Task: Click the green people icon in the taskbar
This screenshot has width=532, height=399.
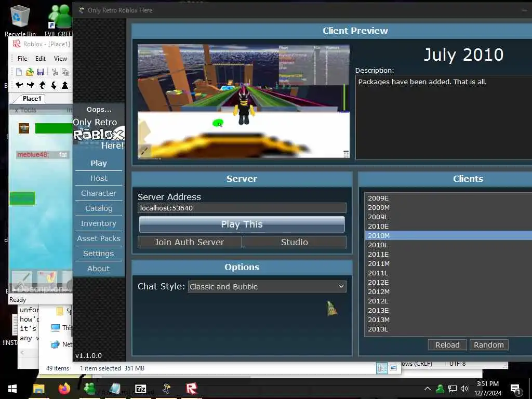Action: coord(89,389)
